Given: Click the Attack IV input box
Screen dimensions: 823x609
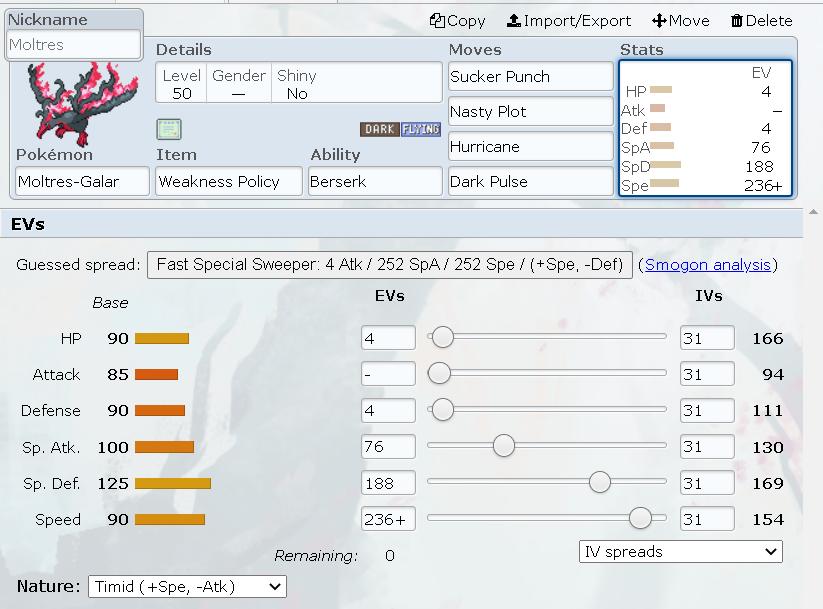Looking at the screenshot, I should (707, 374).
